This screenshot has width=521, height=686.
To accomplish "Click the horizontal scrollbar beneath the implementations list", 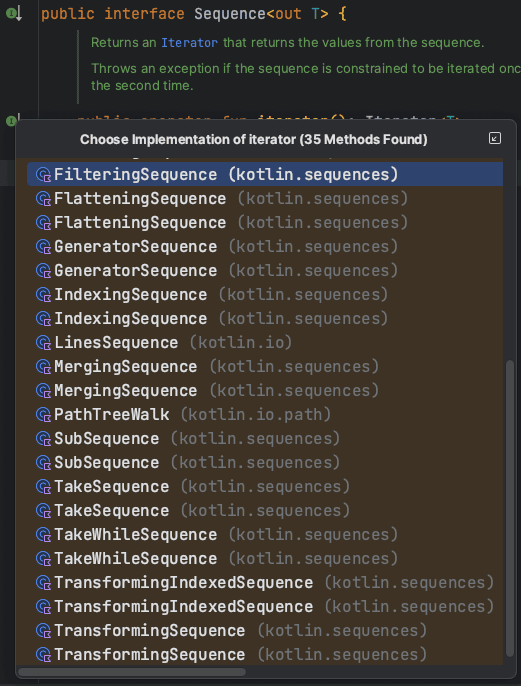I will click(x=132, y=672).
